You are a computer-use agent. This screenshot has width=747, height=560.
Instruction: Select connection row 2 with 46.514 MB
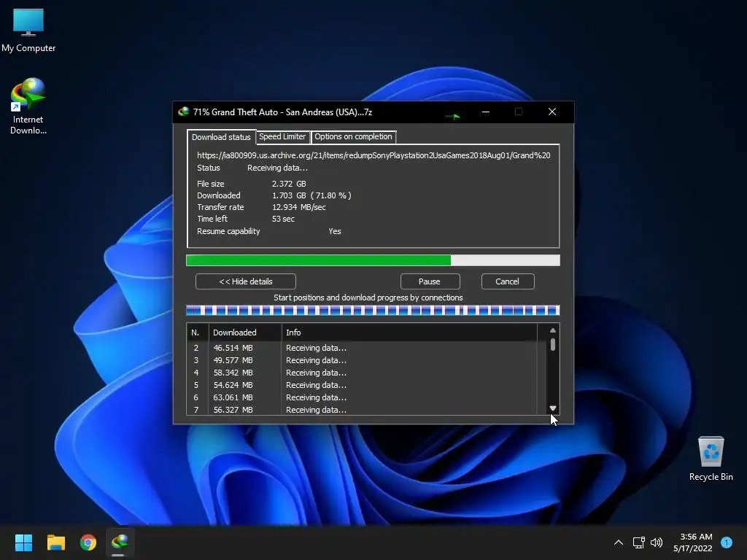[x=362, y=348]
